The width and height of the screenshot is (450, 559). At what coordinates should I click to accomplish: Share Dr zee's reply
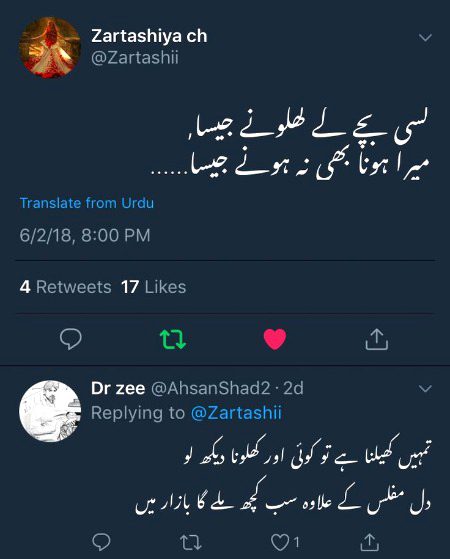[x=369, y=542]
